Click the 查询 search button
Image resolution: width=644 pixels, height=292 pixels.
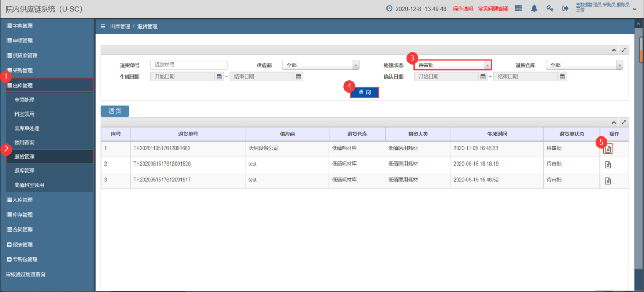coord(364,92)
